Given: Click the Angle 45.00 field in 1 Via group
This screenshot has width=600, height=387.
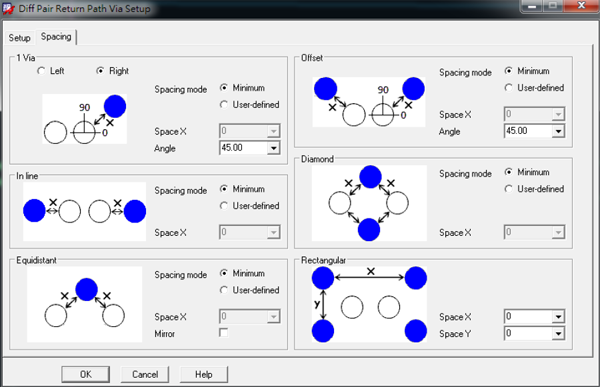Looking at the screenshot, I should tap(243, 148).
